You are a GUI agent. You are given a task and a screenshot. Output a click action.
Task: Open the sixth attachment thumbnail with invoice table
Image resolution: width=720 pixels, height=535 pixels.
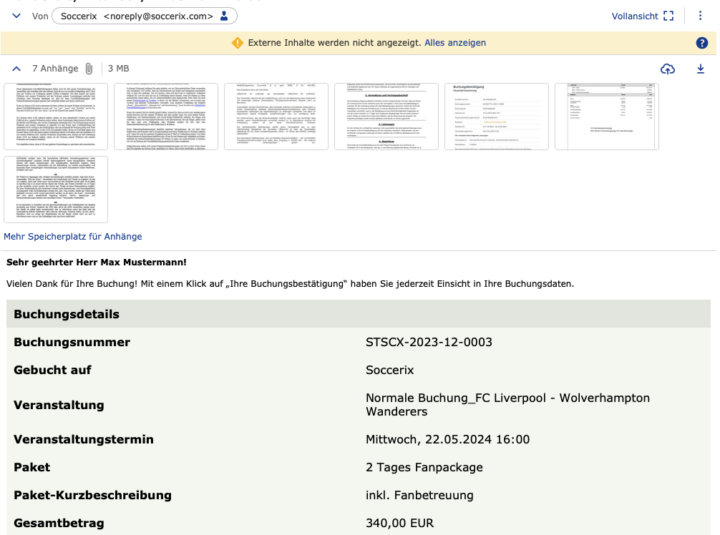[607, 117]
